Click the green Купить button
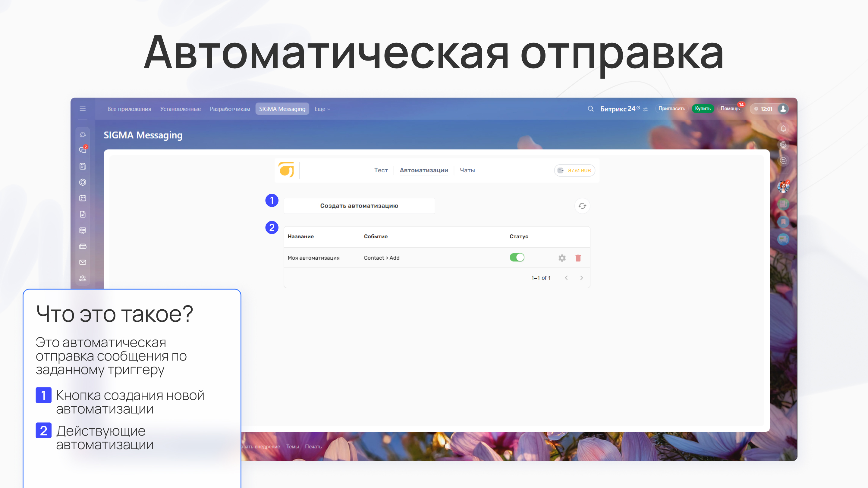The height and width of the screenshot is (488, 868). coord(703,109)
